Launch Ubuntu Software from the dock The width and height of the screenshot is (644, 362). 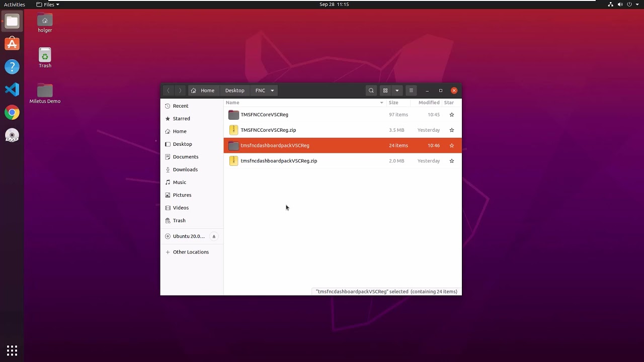pos(12,44)
